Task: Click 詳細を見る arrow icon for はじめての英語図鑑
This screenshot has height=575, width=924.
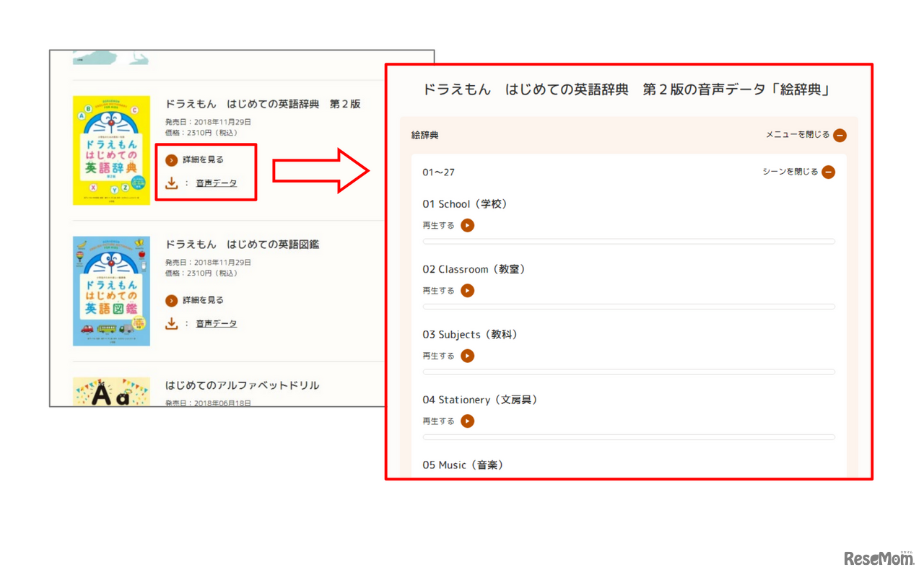Action: (171, 301)
